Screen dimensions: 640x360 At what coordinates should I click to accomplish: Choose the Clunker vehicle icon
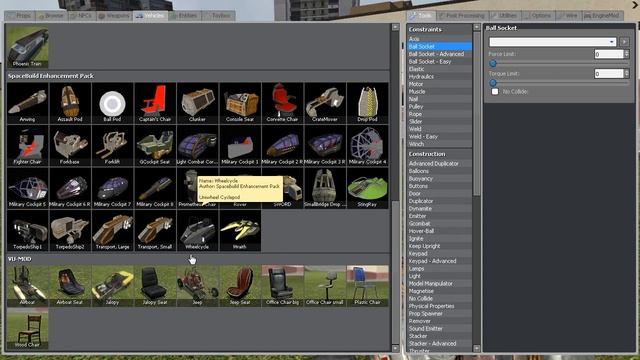(197, 103)
